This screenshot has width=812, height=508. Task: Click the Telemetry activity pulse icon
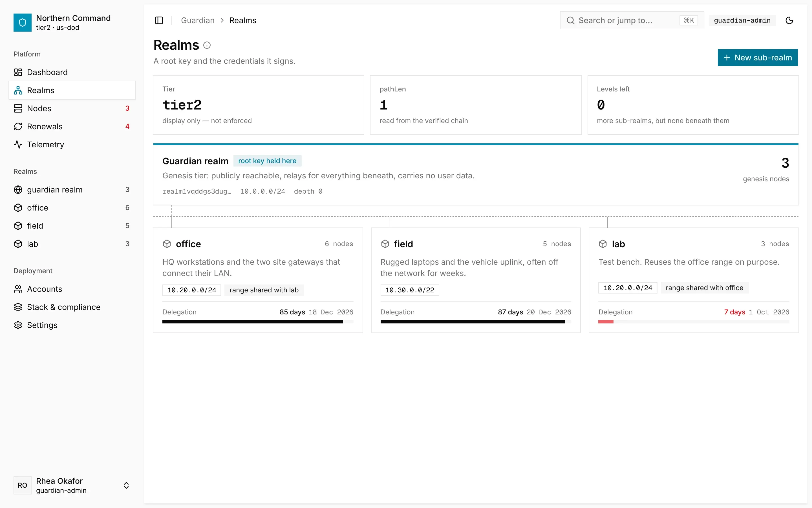point(18,144)
